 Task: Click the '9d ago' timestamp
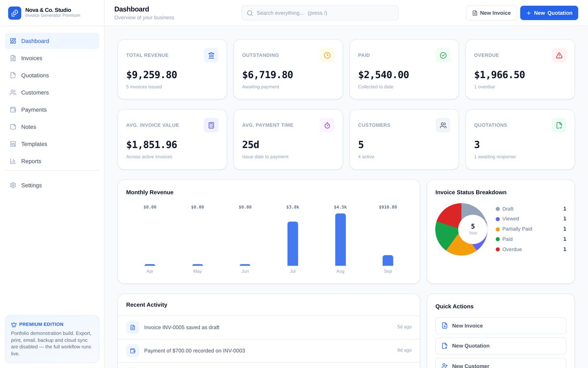pyautogui.click(x=404, y=350)
